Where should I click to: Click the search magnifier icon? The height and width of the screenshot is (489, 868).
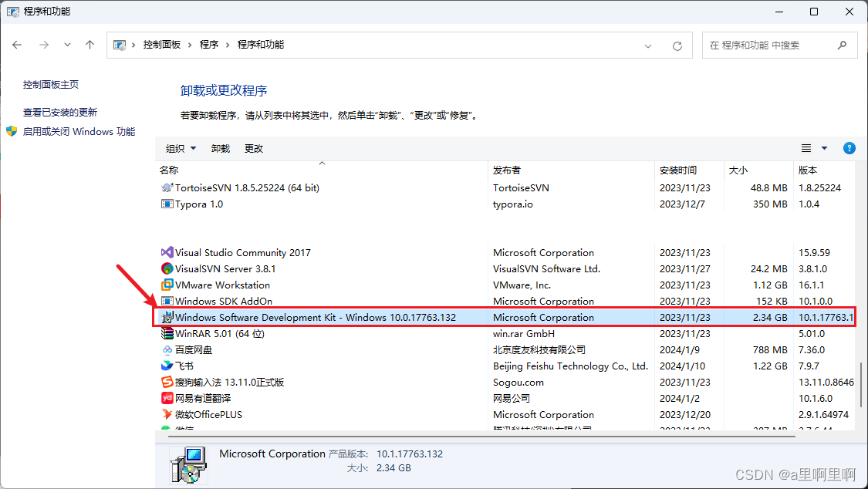click(842, 46)
